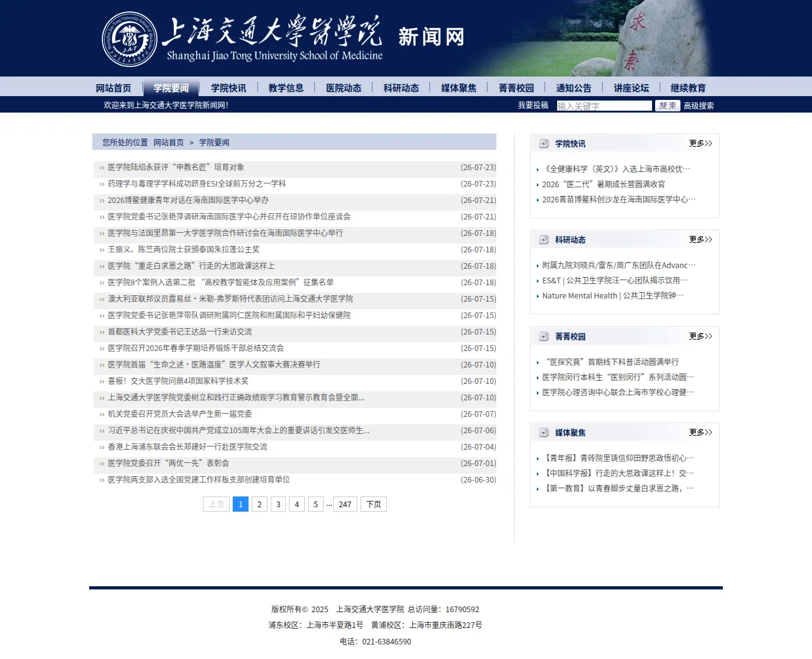Image resolution: width=812 pixels, height=659 pixels.
Task: Click the 媒体聚焦 panel icon
Action: pos(544,433)
